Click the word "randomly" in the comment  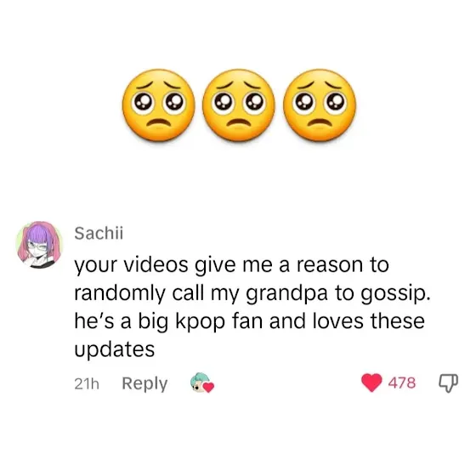(120, 294)
